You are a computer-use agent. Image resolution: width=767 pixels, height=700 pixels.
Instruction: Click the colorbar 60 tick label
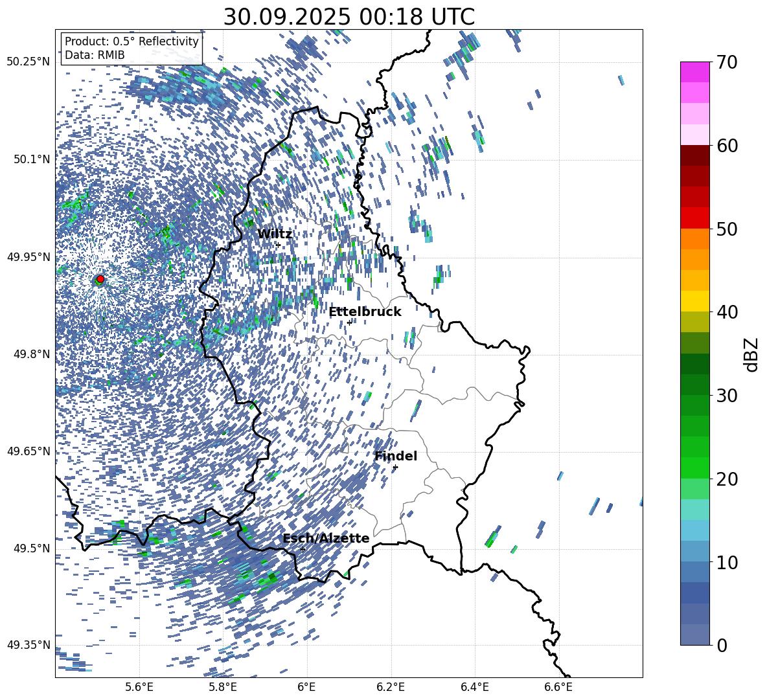[727, 146]
